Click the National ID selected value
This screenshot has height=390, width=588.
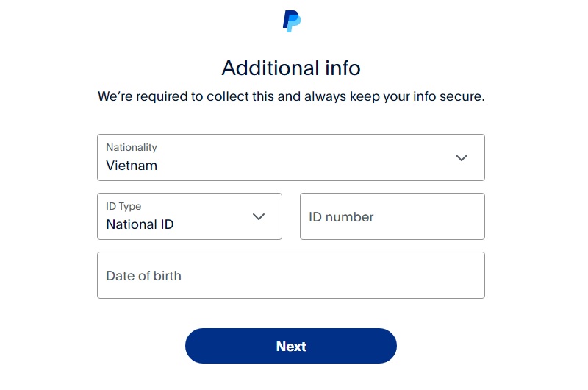coord(140,224)
